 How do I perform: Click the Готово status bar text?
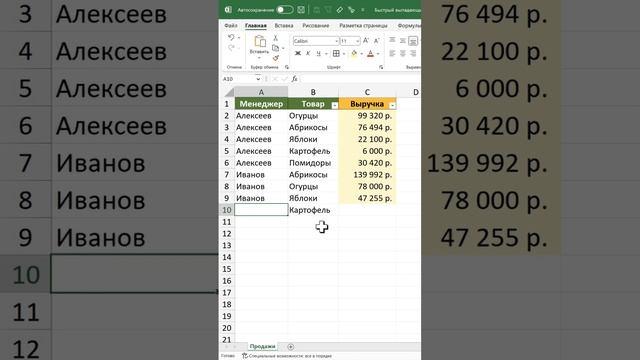point(227,356)
